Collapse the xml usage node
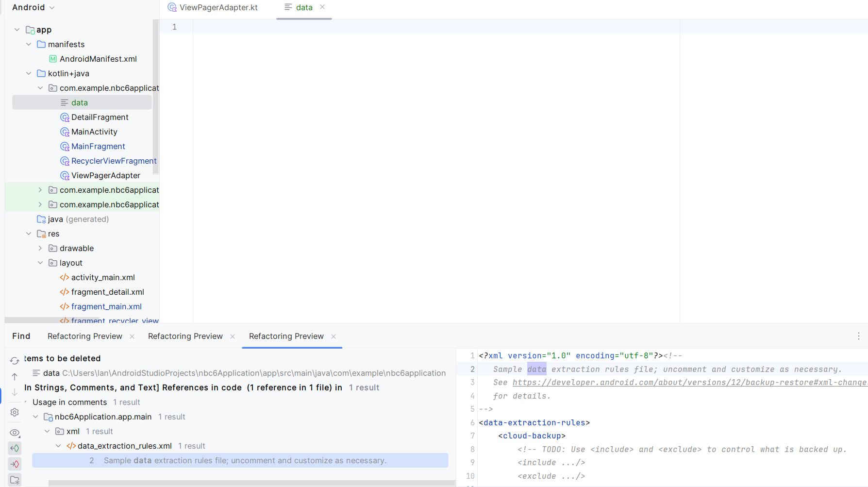868x487 pixels. coord(47,432)
